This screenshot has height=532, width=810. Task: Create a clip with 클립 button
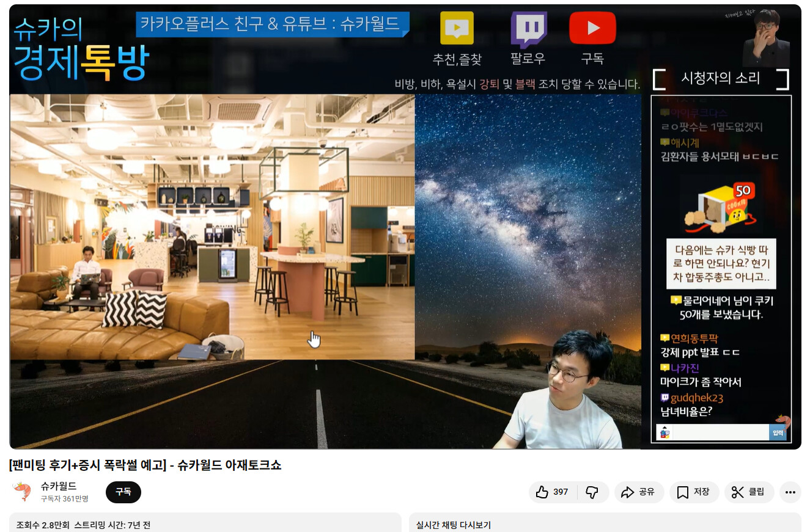click(x=749, y=492)
